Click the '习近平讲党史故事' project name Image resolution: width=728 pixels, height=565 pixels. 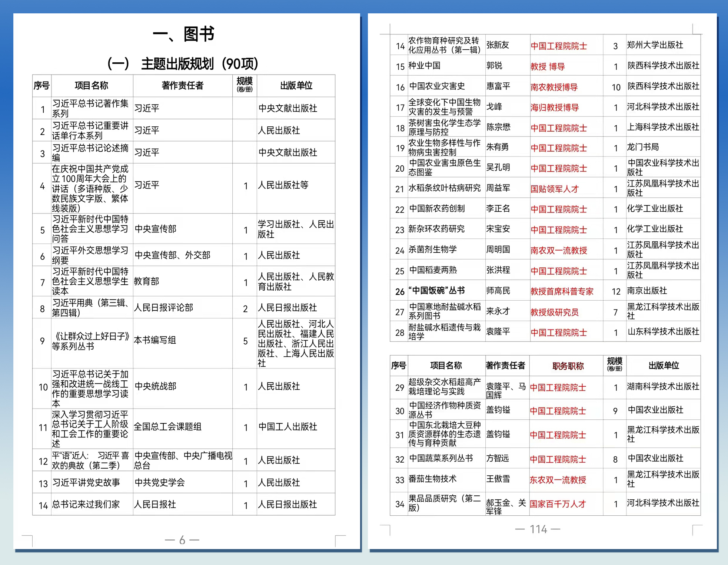(86, 482)
